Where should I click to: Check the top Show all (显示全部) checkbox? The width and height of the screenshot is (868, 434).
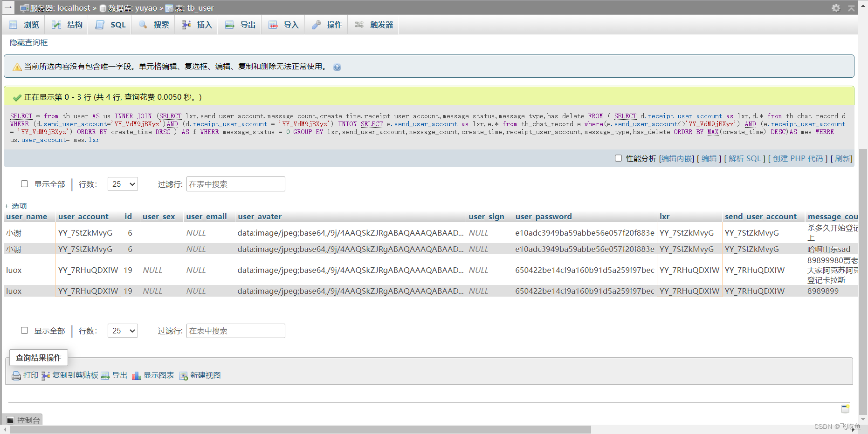(24, 184)
